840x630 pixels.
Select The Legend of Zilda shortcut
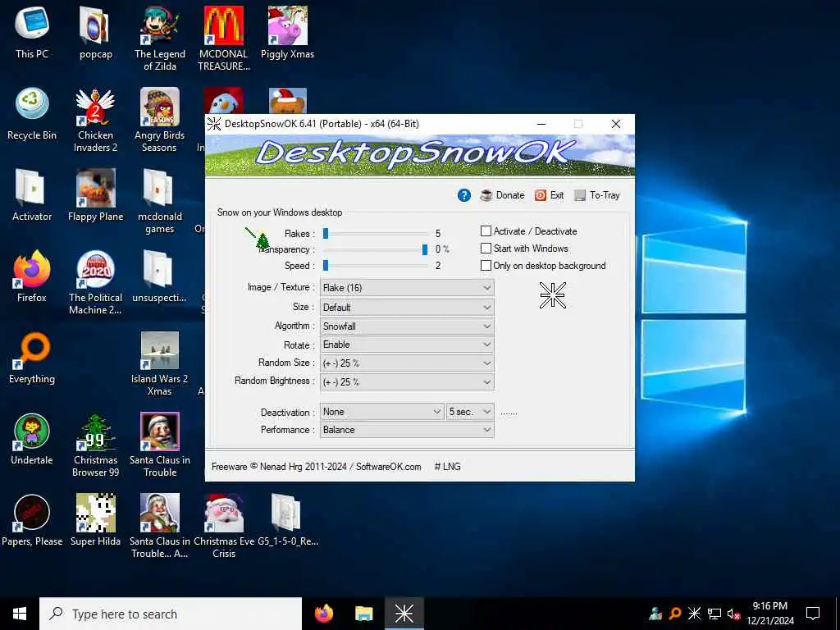tap(160, 39)
